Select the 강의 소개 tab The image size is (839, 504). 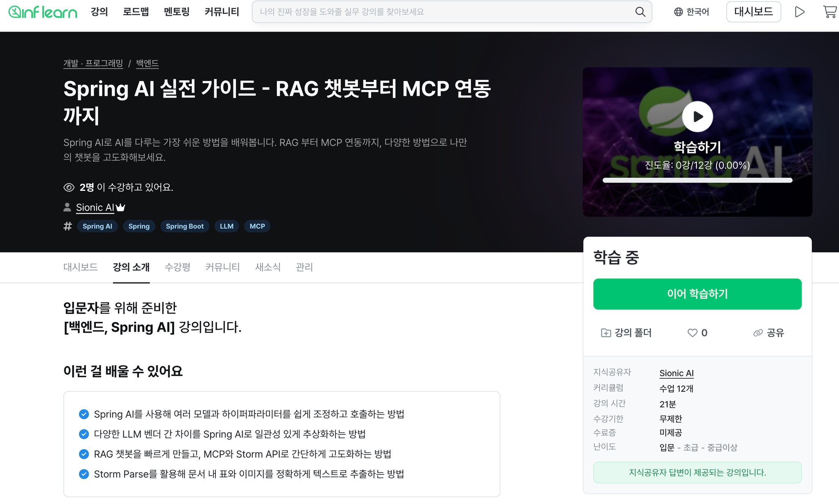pos(131,267)
